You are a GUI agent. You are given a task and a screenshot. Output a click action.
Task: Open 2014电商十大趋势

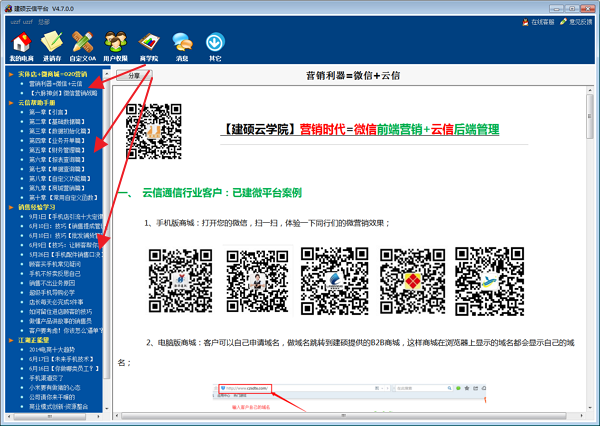[x=52, y=349]
